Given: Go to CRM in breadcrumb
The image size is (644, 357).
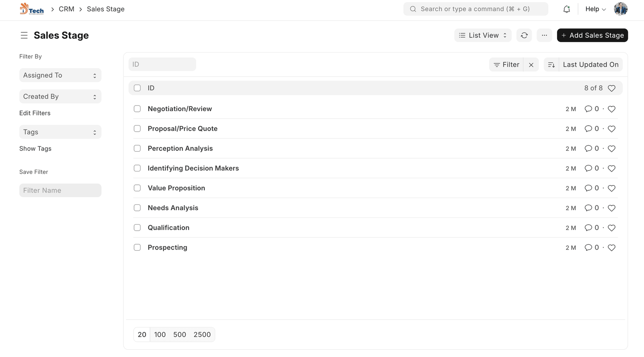Looking at the screenshot, I should 66,9.
